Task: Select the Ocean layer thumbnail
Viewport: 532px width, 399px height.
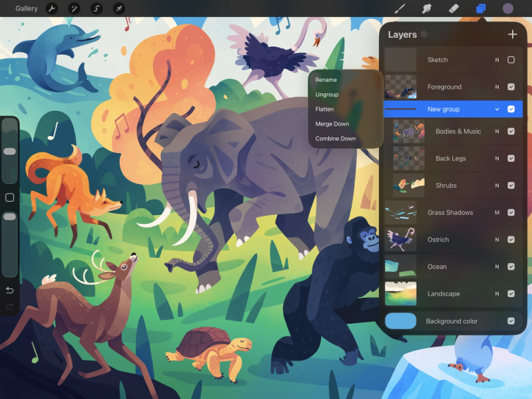Action: click(400, 267)
